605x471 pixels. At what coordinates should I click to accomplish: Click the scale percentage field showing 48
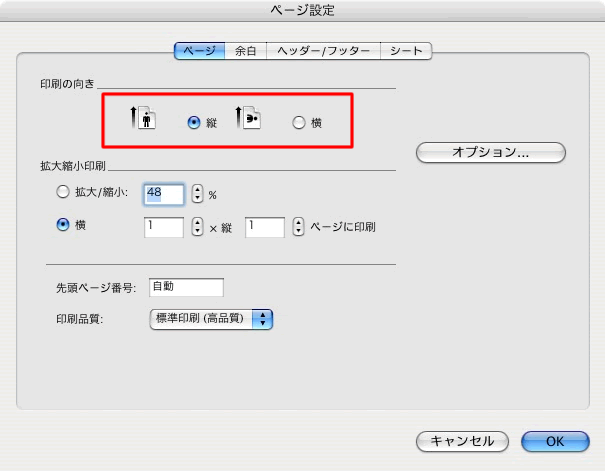coord(164,194)
